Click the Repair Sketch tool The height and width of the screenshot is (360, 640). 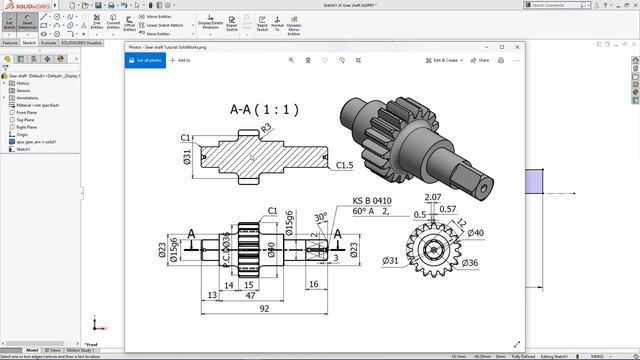pyautogui.click(x=232, y=24)
